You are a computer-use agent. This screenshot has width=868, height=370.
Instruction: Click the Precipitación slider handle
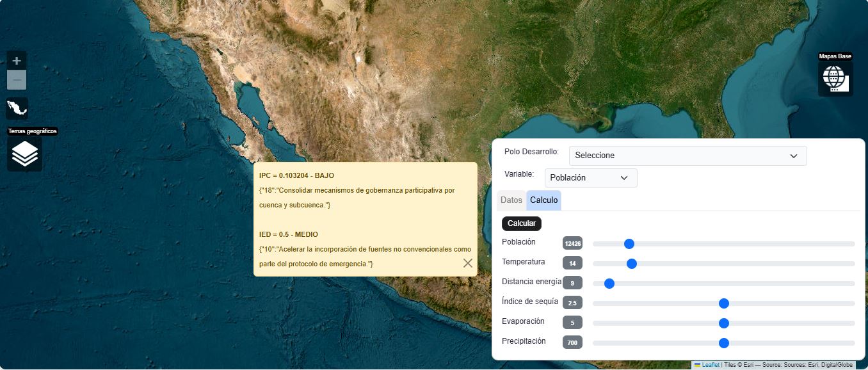tap(723, 342)
